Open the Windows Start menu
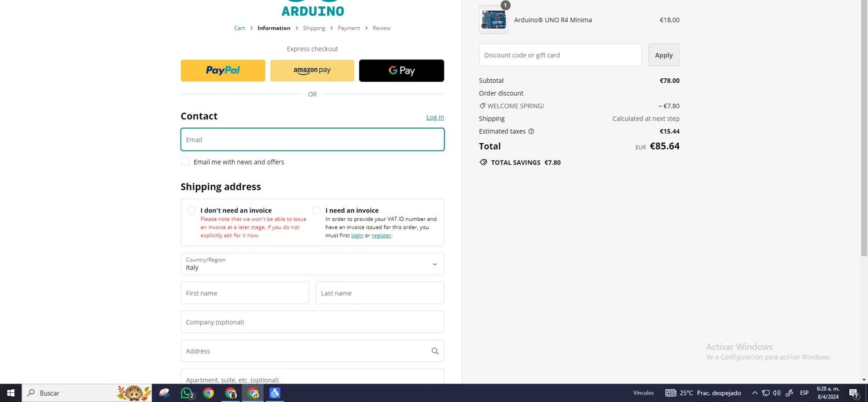The image size is (868, 402). pos(10,393)
